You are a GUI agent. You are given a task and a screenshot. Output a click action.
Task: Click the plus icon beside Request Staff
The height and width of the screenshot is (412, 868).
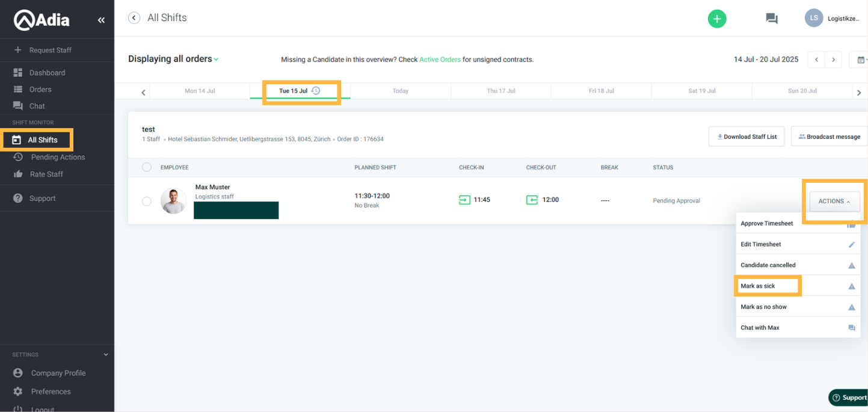tap(17, 50)
